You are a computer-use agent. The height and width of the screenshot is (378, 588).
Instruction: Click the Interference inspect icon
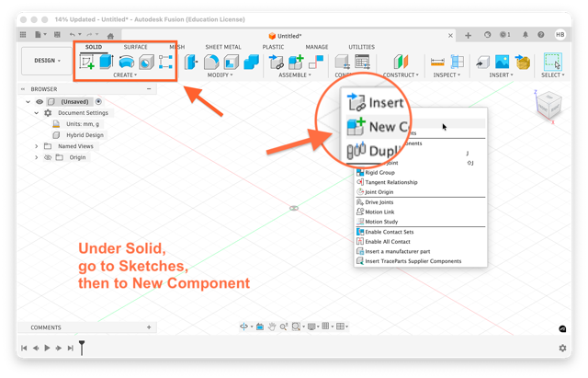(458, 62)
